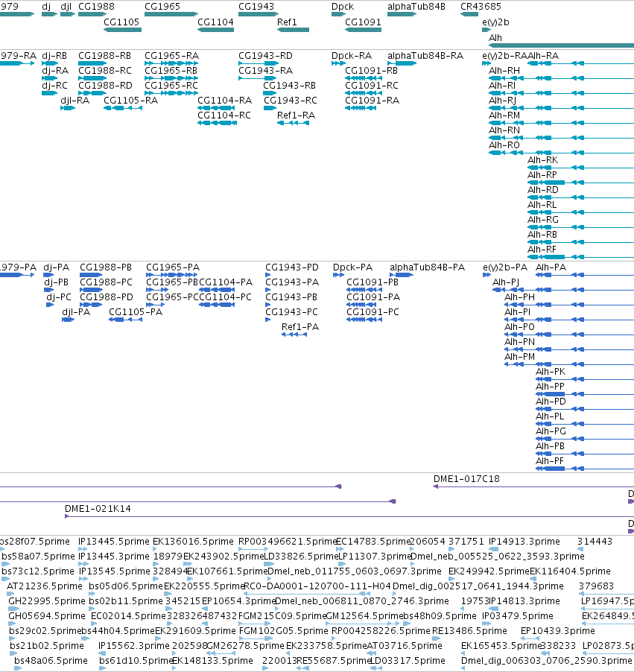Click protein label Dpck-PA
The width and height of the screenshot is (634, 672).
point(353,267)
